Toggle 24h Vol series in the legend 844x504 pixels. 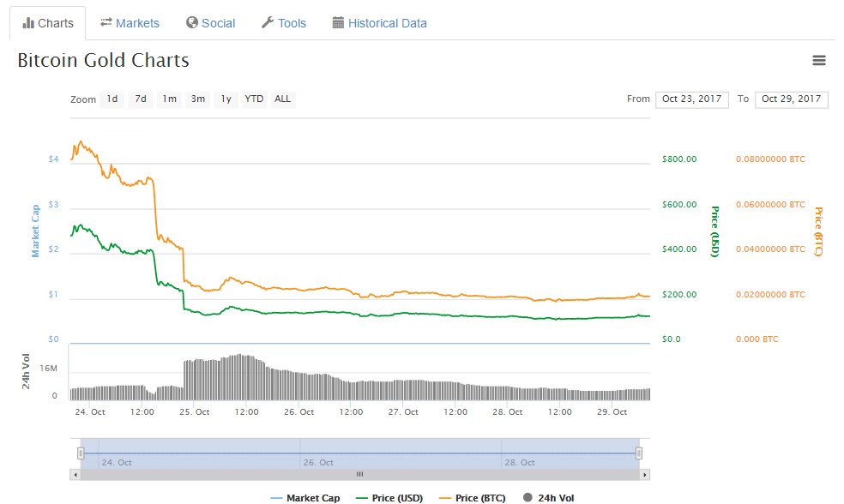[x=548, y=498]
